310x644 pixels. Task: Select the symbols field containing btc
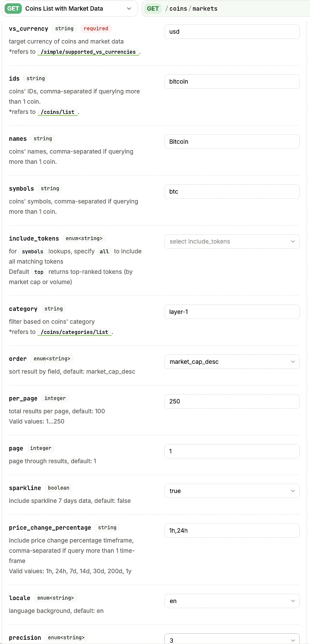click(232, 191)
